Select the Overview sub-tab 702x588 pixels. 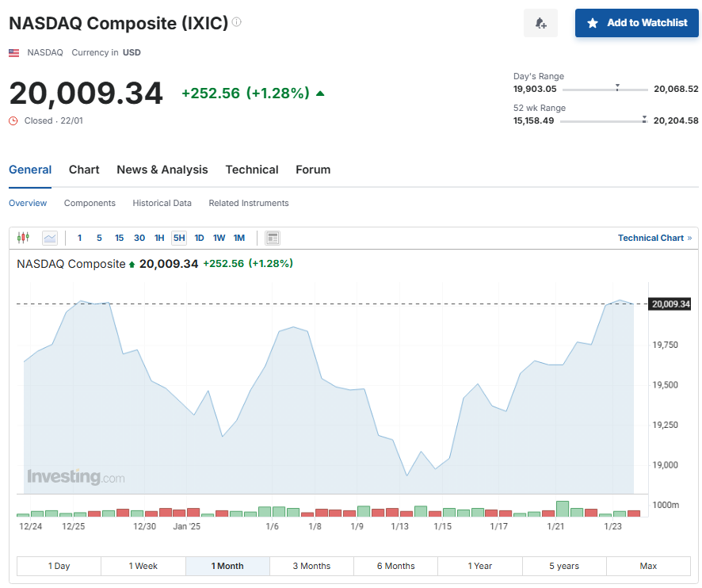coord(28,203)
